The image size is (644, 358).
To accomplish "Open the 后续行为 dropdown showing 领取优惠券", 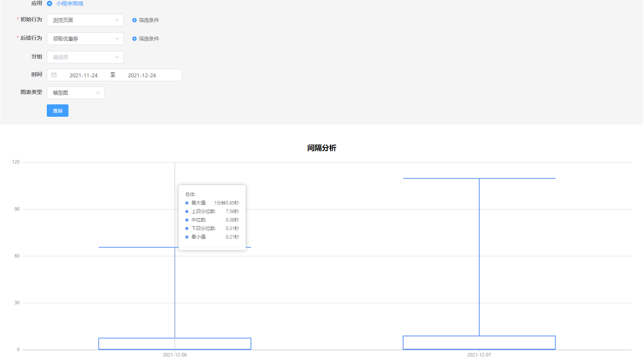I will point(85,39).
